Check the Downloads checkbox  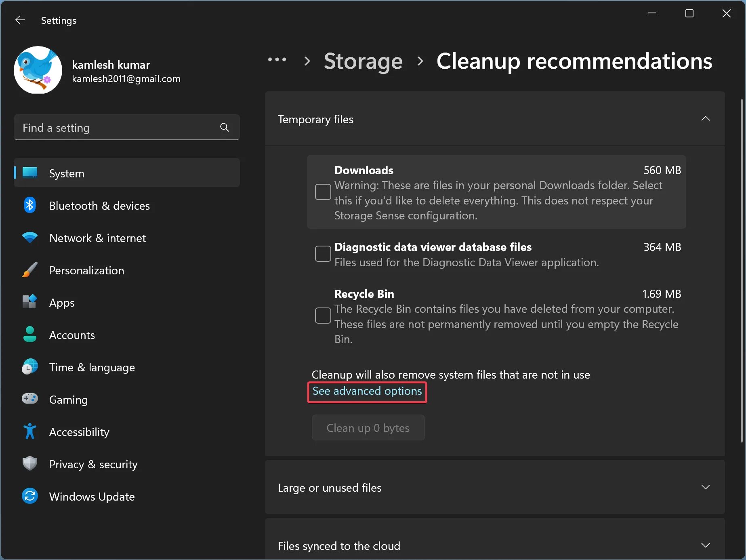click(x=323, y=192)
